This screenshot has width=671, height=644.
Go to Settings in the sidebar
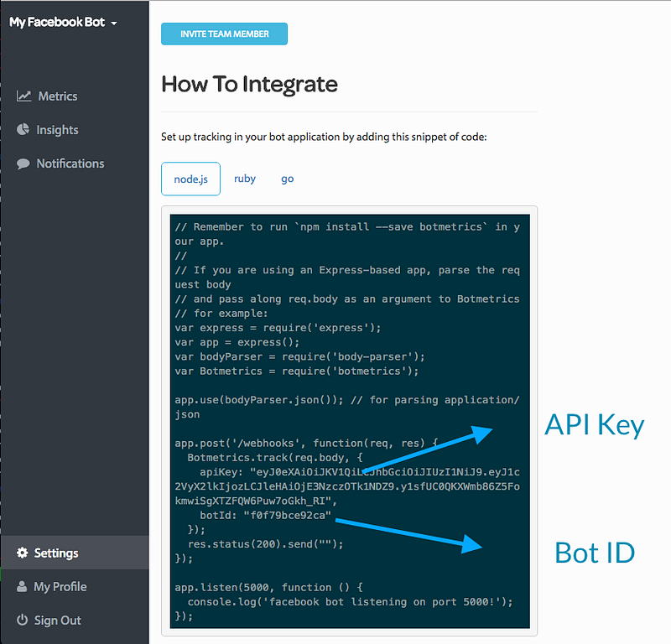(75, 553)
